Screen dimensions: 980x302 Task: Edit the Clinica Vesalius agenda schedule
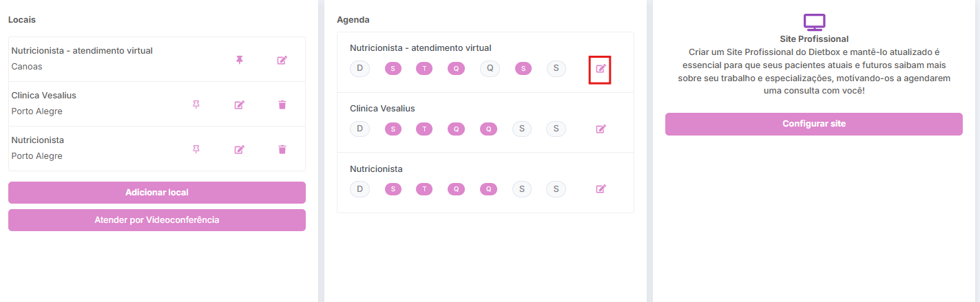point(601,129)
